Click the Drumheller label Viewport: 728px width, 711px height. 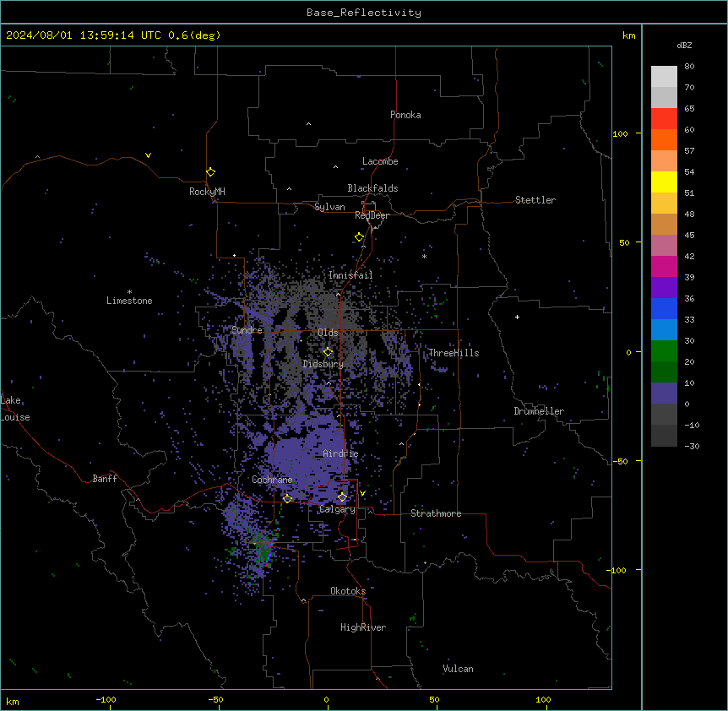(x=539, y=411)
